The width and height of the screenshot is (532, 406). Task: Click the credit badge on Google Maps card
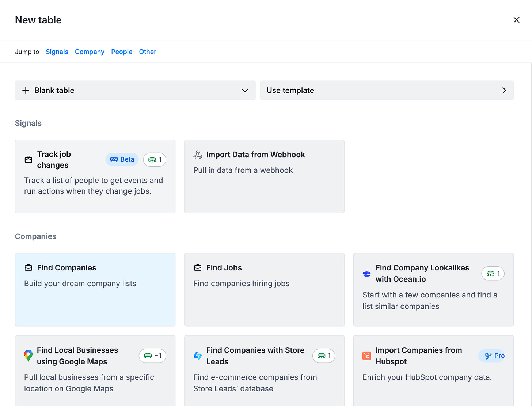point(152,356)
